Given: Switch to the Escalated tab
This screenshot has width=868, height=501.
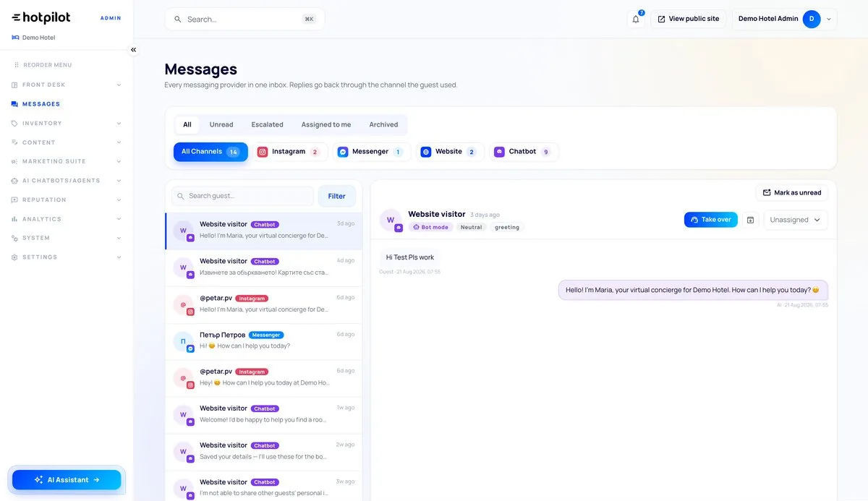Looking at the screenshot, I should click(x=268, y=124).
